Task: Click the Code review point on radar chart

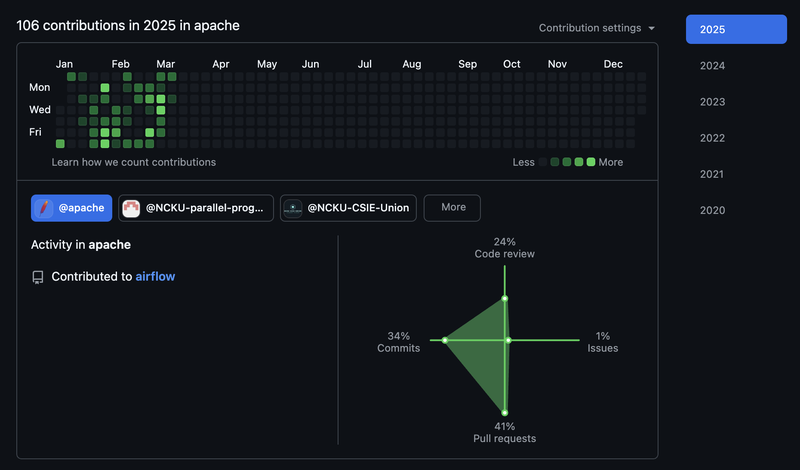Action: click(505, 299)
